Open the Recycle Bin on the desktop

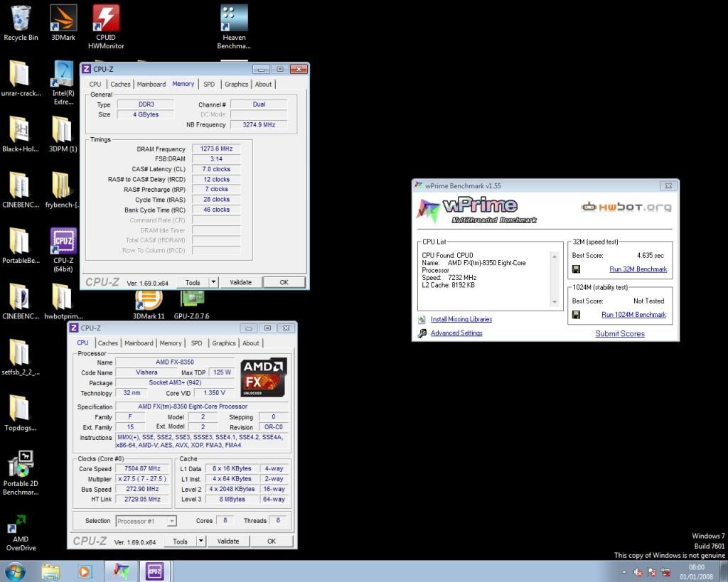[21, 20]
